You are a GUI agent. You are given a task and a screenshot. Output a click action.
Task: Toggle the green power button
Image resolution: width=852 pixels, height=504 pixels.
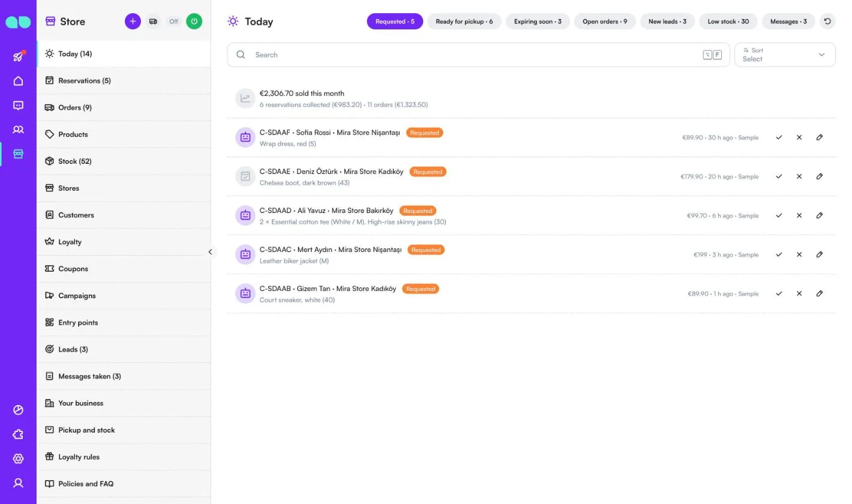(x=194, y=21)
